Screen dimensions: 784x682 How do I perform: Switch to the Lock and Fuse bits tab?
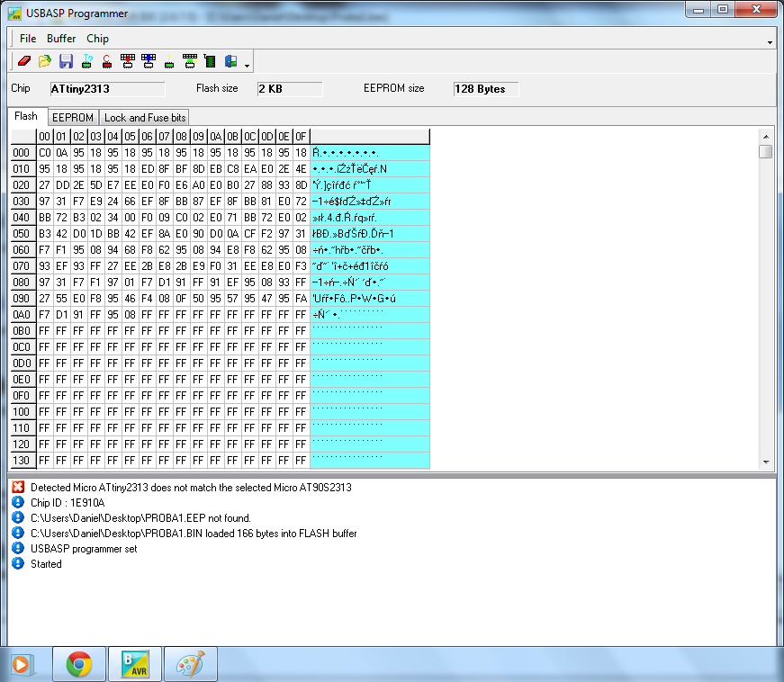point(145,117)
